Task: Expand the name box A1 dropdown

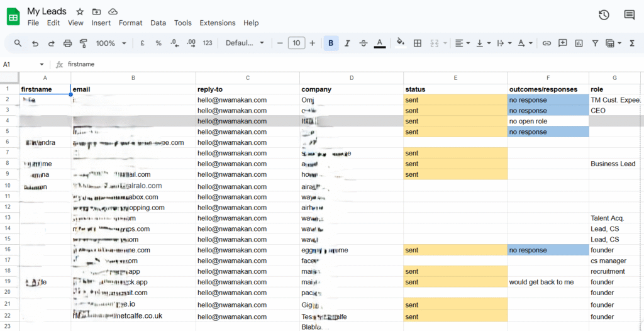Action: coord(42,64)
